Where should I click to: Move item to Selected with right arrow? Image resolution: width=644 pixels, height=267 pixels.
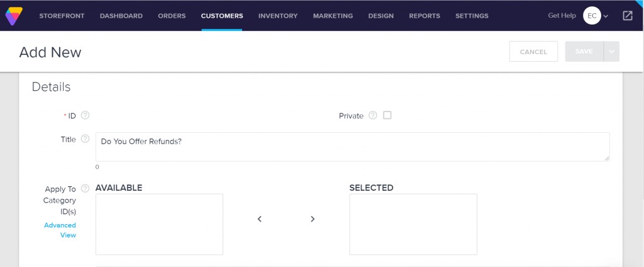point(313,219)
